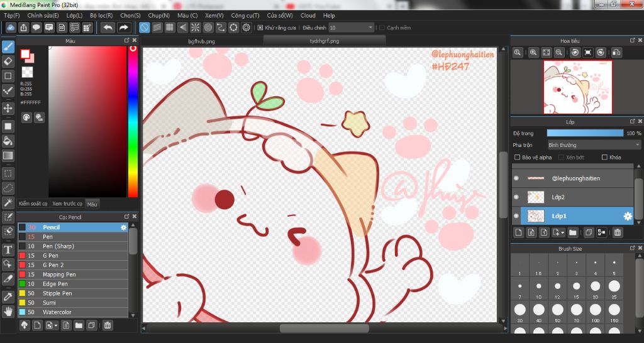The image size is (644, 343).
Task: Enable Khóa layer lock checkbox
Action: 604,157
